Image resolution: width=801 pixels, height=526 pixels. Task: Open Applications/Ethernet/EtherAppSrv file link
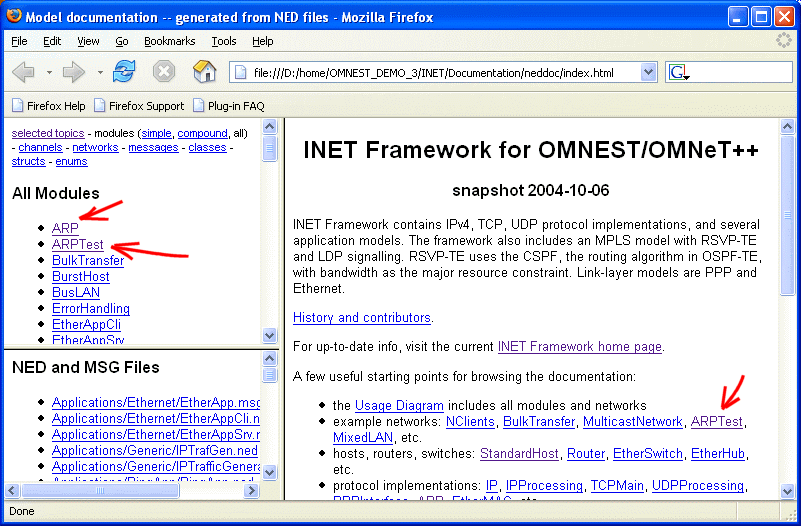(x=156, y=435)
